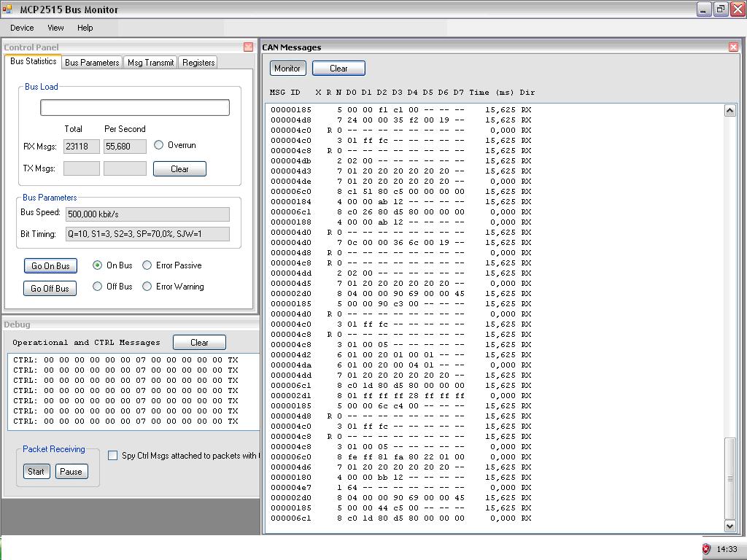Close the CAN Messages pane
The width and height of the screenshot is (747, 560).
tap(733, 47)
